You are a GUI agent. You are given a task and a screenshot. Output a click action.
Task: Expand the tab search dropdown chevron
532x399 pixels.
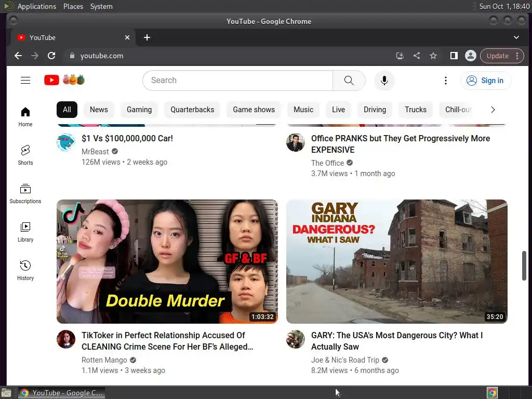(x=516, y=37)
